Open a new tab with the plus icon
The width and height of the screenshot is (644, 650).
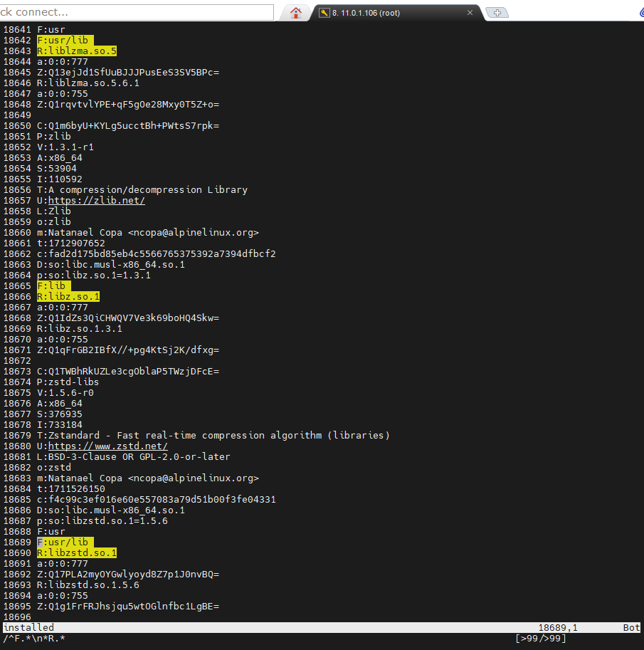click(x=497, y=13)
